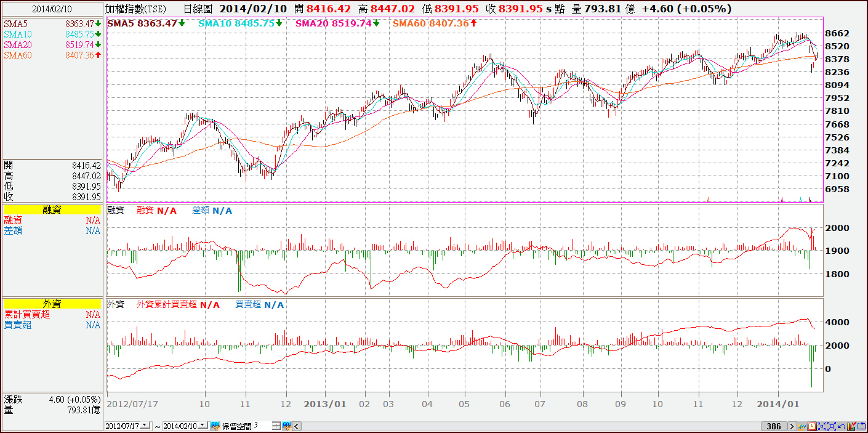Click 漲跌 4.60 (+0.05%) row in sidebar

click(52, 400)
